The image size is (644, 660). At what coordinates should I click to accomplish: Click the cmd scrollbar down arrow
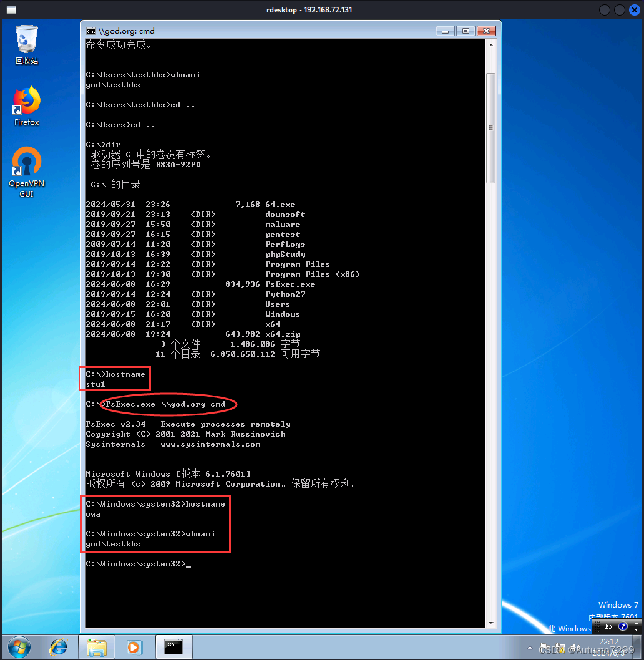click(491, 623)
